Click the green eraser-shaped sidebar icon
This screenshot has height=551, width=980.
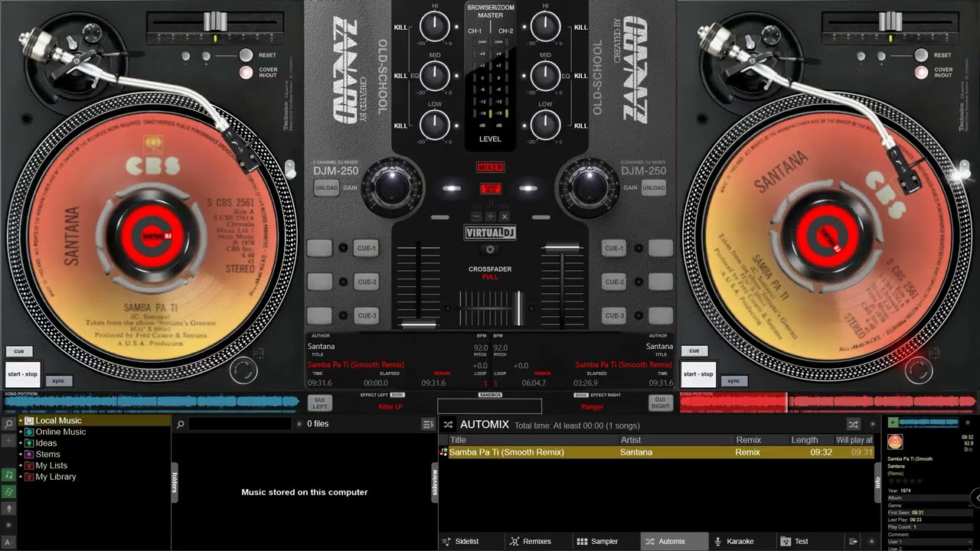click(8, 491)
